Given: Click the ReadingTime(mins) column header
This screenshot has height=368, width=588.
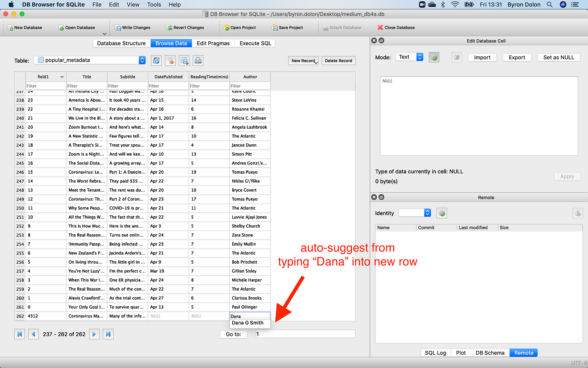Looking at the screenshot, I should [209, 77].
